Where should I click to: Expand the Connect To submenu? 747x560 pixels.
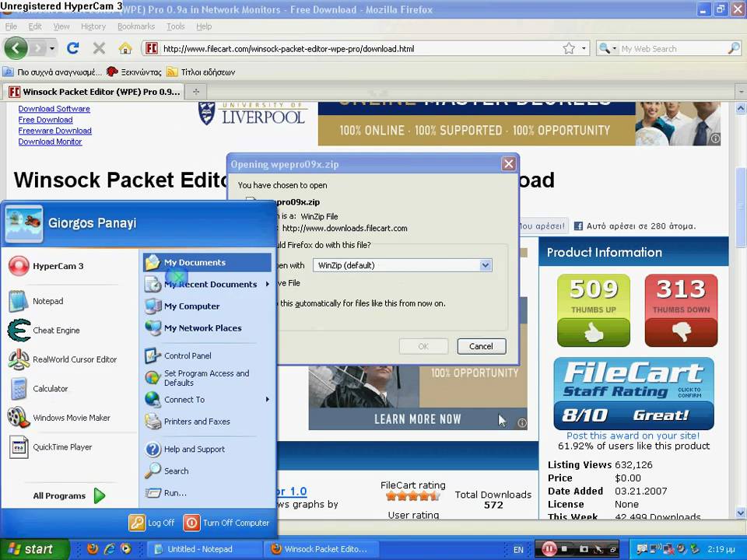[x=267, y=400]
